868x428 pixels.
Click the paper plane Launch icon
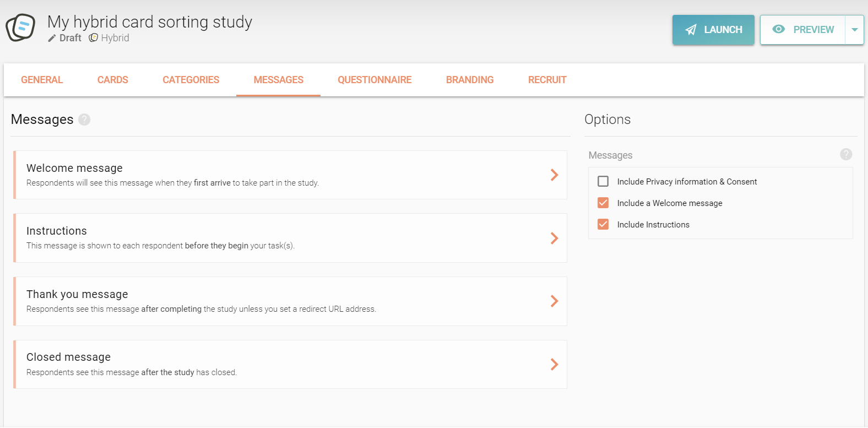(x=691, y=30)
